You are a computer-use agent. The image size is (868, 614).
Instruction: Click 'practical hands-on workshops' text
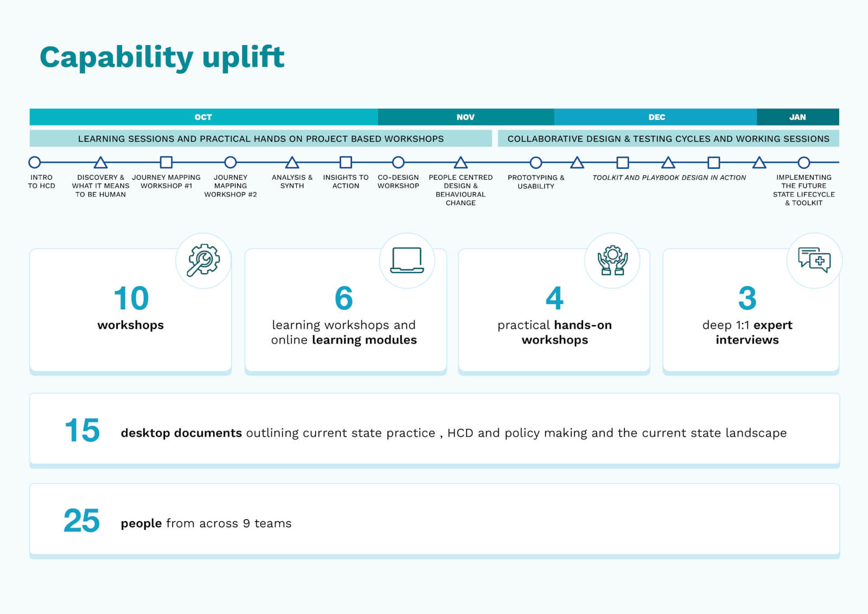[554, 332]
